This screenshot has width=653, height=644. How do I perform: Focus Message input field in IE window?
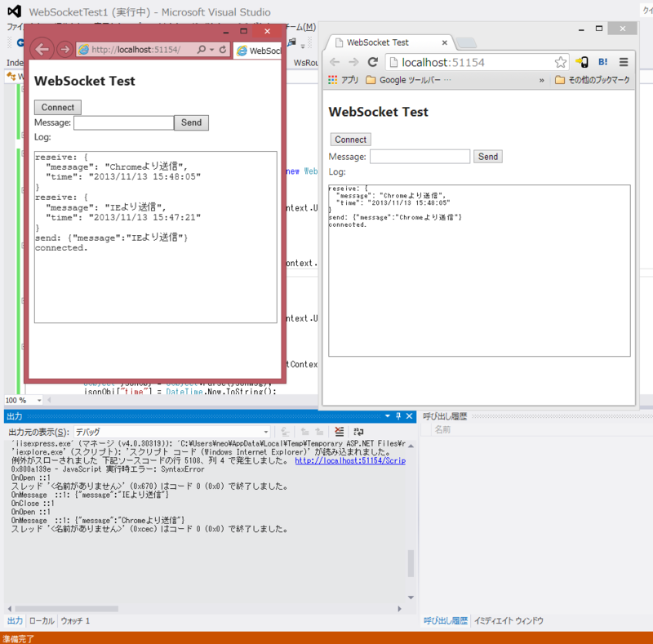(124, 123)
